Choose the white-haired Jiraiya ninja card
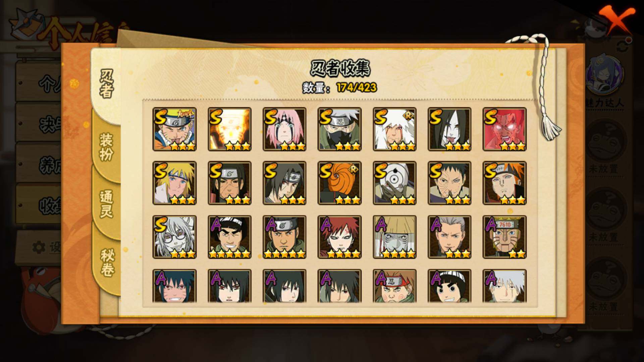644x362 pixels. click(394, 129)
